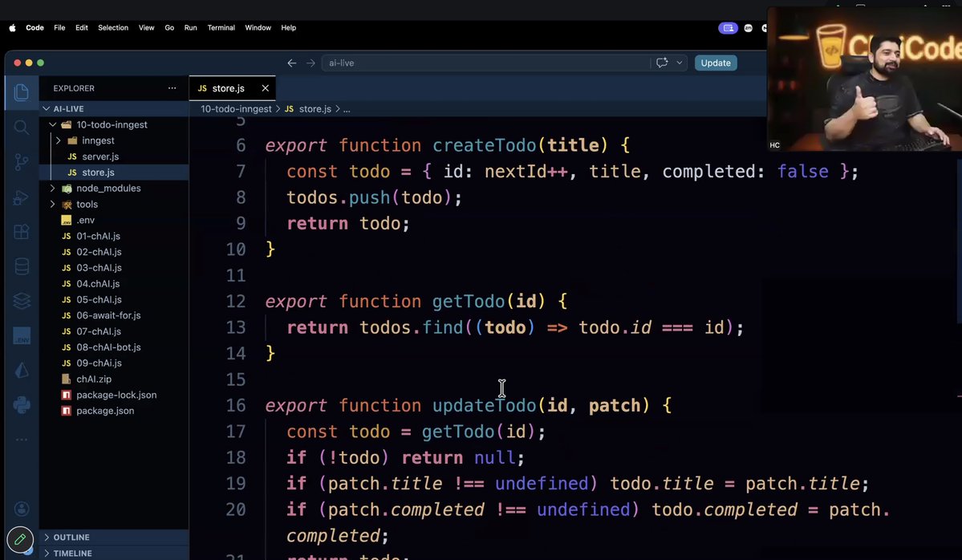Click the createTodo function name in editor
Viewport: 962px width, 560px height.
click(484, 145)
